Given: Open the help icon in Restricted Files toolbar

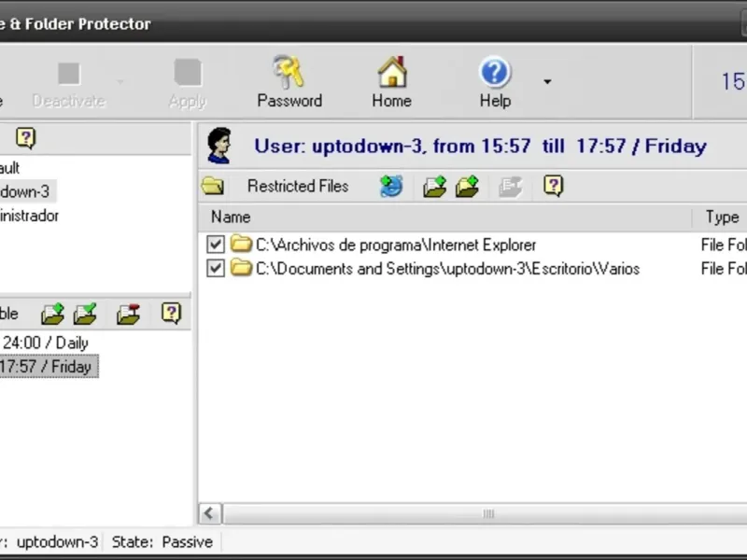Looking at the screenshot, I should [553, 186].
